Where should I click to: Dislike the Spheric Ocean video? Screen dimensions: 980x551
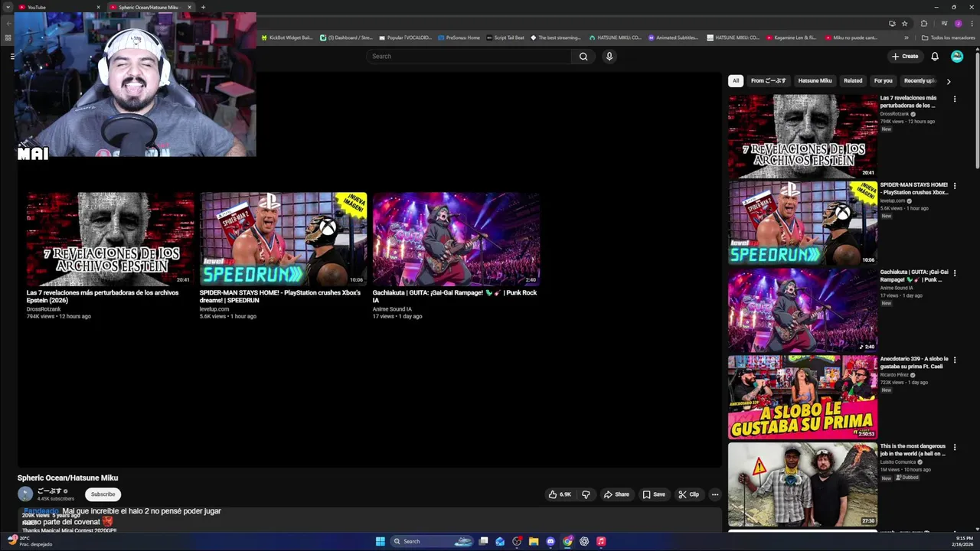pos(586,494)
